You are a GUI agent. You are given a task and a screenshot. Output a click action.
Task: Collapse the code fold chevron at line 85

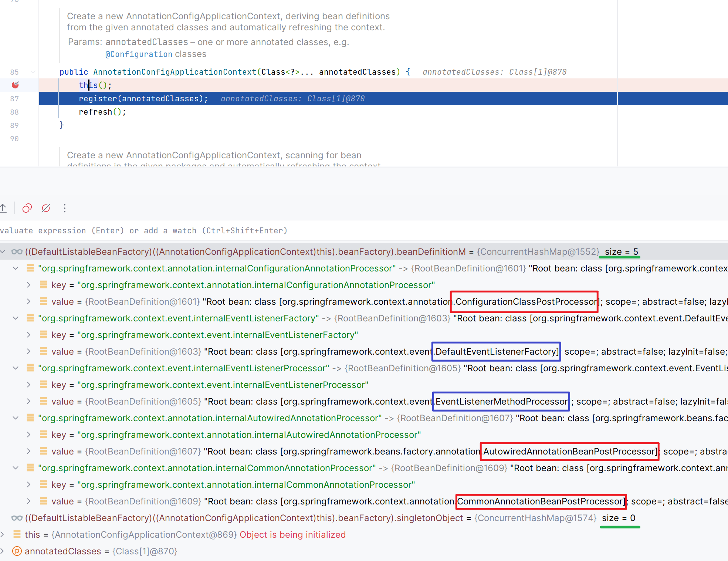point(33,72)
